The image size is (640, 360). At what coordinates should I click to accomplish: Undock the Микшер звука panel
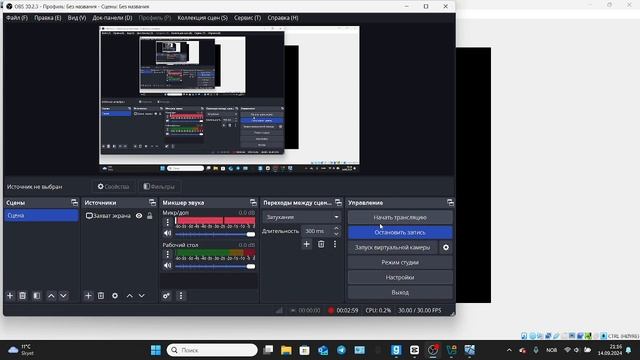[253, 202]
